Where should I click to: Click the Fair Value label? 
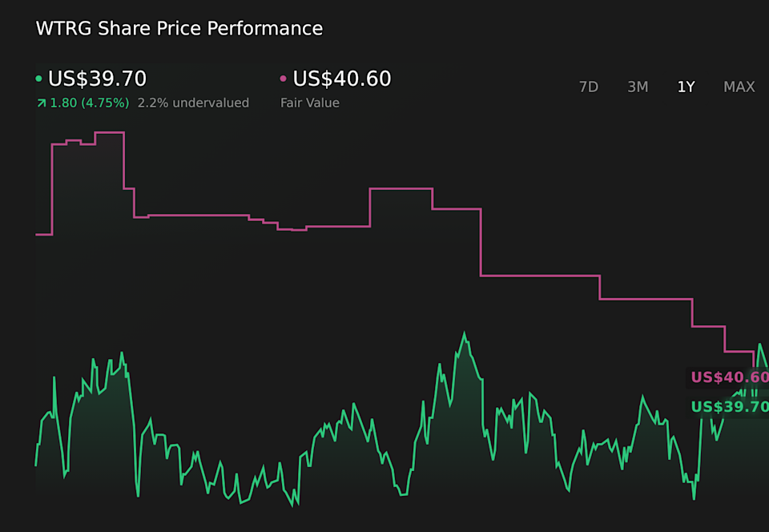pos(309,103)
